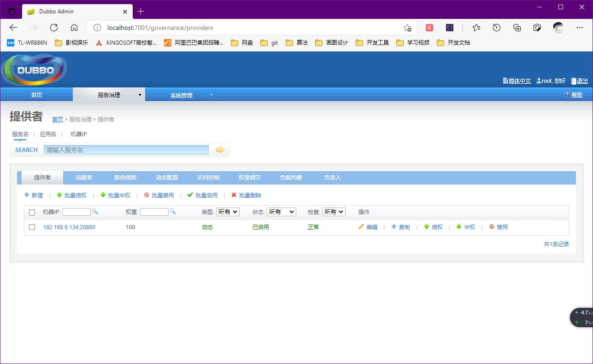Viewport: 593px width, 364px height.
Task: Open the 检查 filter dropdown
Action: pos(334,212)
